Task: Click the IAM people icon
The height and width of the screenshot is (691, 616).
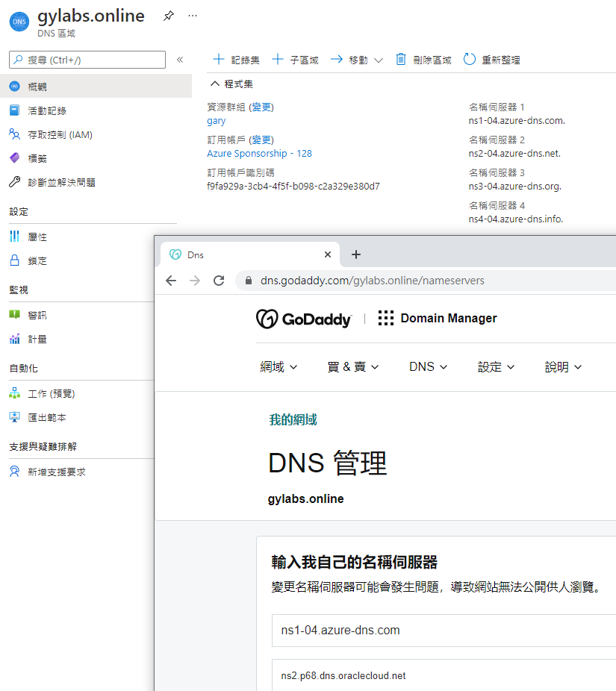Action: pos(14,134)
